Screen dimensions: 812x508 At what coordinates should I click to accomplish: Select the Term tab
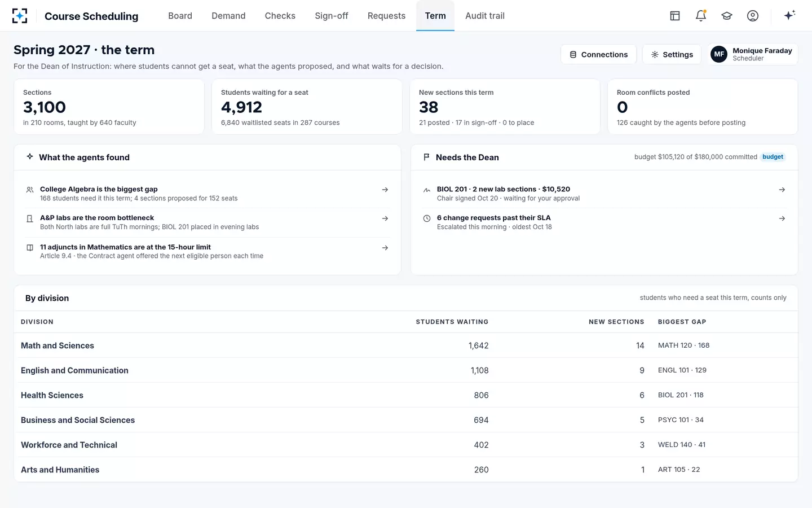(x=435, y=16)
